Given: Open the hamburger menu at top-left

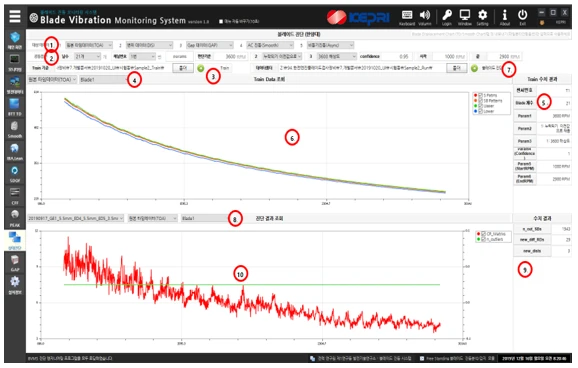Looking at the screenshot, I should click(x=15, y=17).
